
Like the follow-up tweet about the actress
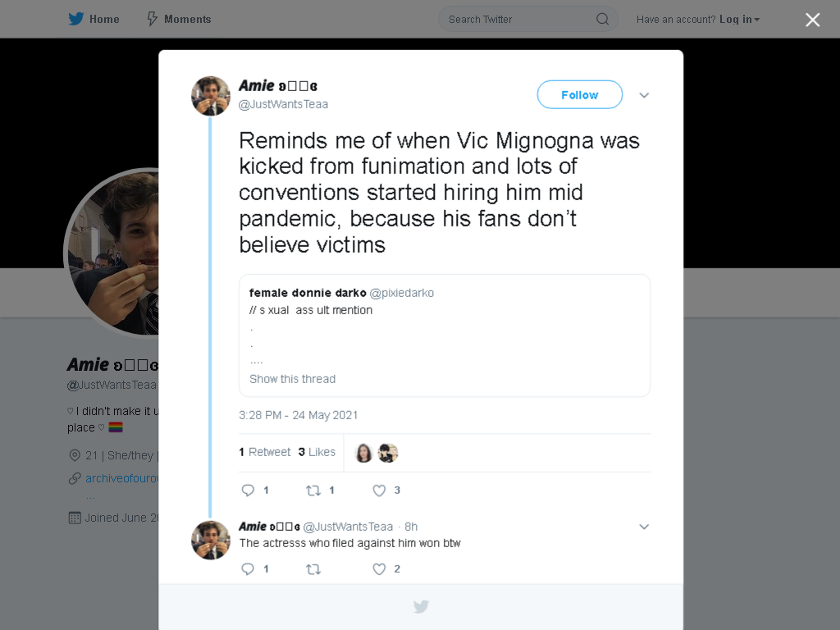379,569
